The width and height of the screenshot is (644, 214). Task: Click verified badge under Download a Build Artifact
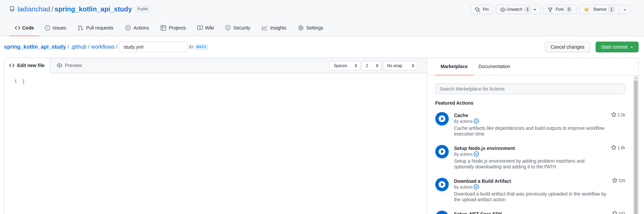coord(476,187)
